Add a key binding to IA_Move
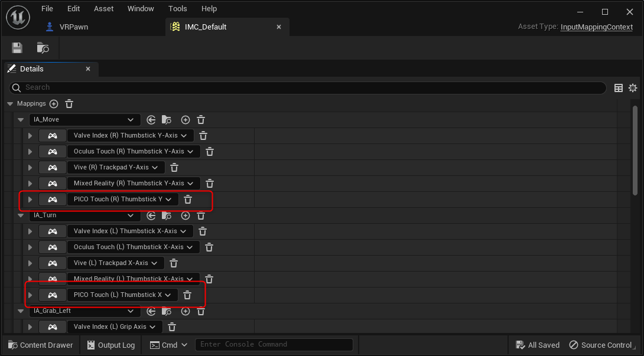The width and height of the screenshot is (644, 356). [x=186, y=120]
